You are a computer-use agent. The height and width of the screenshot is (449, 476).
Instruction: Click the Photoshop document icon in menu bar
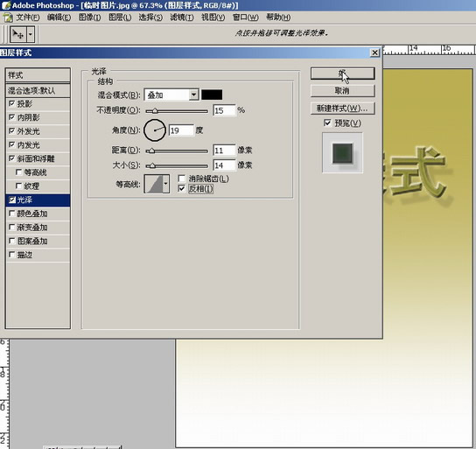pyautogui.click(x=8, y=18)
